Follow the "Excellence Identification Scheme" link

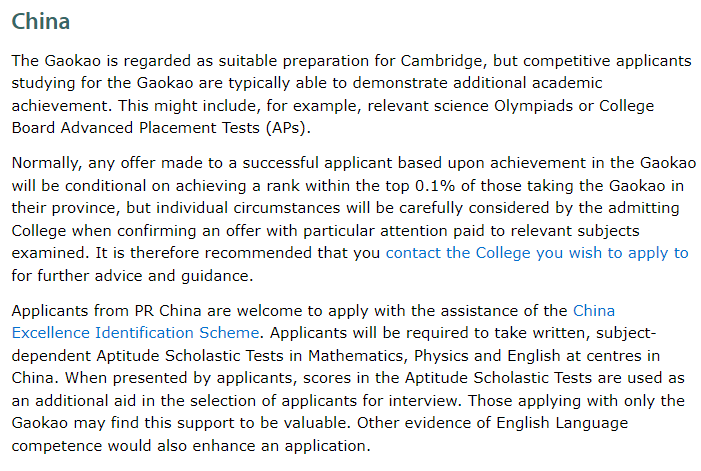pyautogui.click(x=135, y=333)
